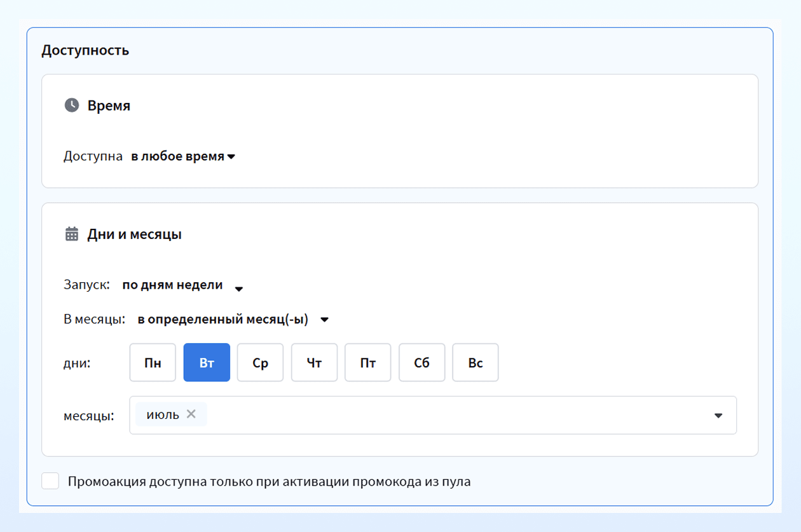Enable the promo code pool checkbox
Viewport: 801px width, 532px height.
coord(50,481)
